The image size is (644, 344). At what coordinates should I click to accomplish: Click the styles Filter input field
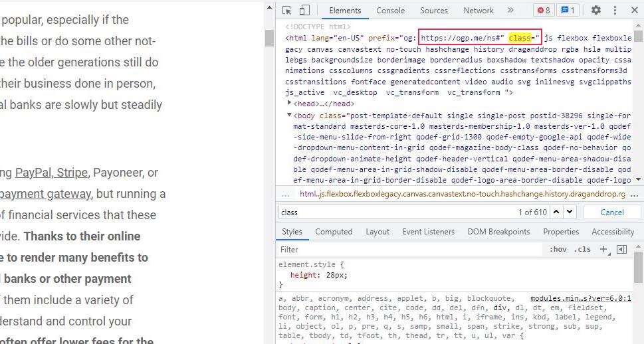click(x=411, y=250)
